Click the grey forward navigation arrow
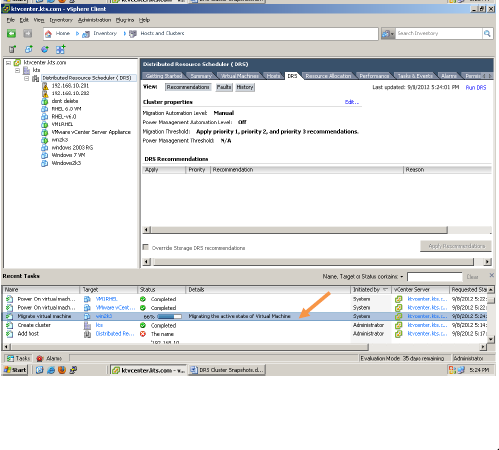This screenshot has height=450, width=499. [x=28, y=33]
